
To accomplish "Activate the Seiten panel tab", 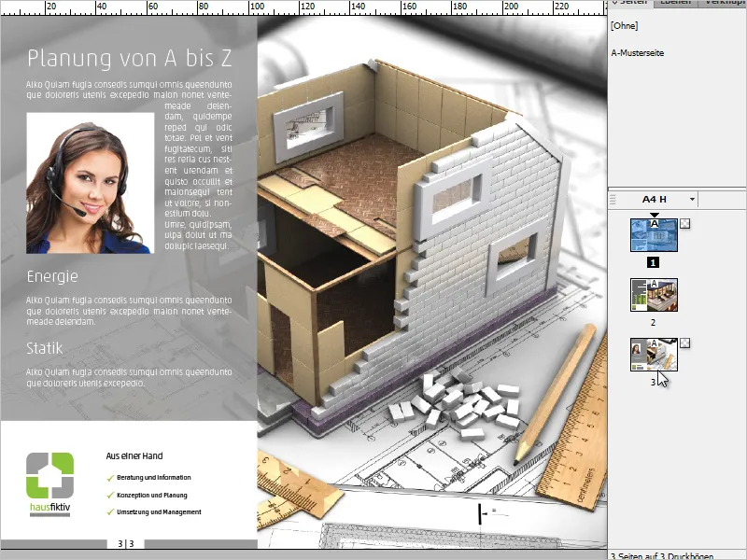I will pos(630,3).
